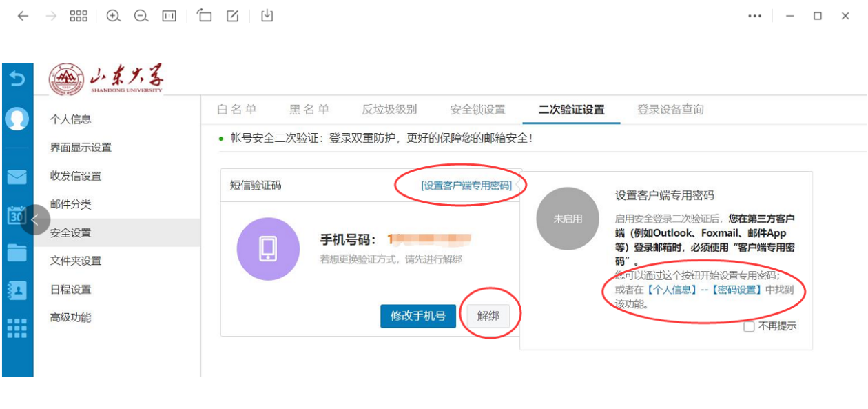
Task: Open 邮件分类 in the settings menu
Action: (70, 204)
